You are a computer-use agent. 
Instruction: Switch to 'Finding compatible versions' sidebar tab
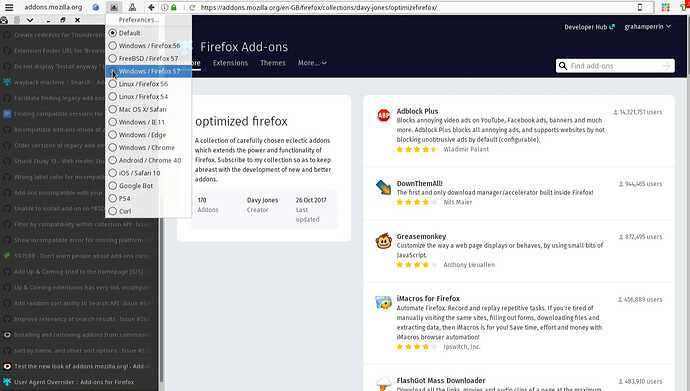(x=53, y=114)
